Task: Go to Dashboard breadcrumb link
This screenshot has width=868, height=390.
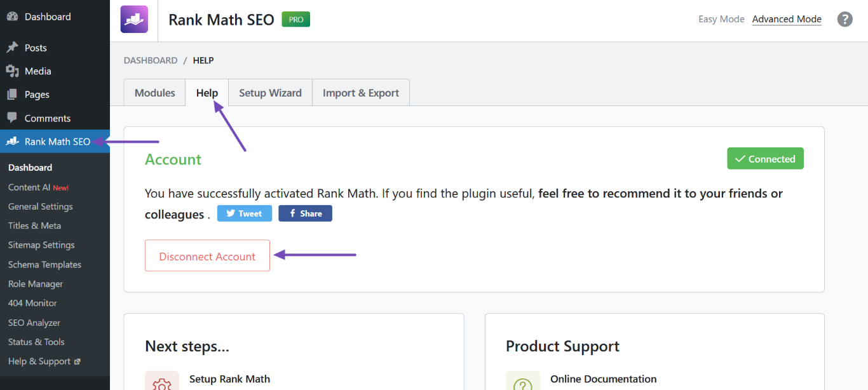Action: coord(151,60)
